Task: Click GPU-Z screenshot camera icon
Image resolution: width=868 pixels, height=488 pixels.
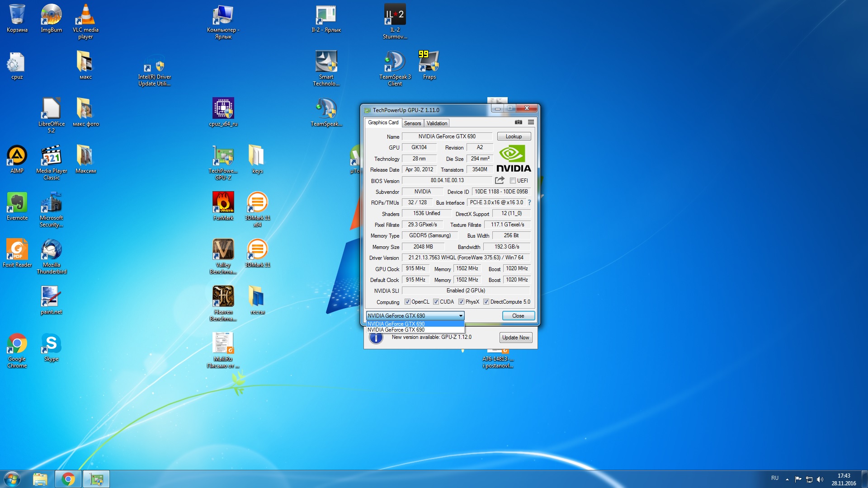Action: [x=518, y=122]
